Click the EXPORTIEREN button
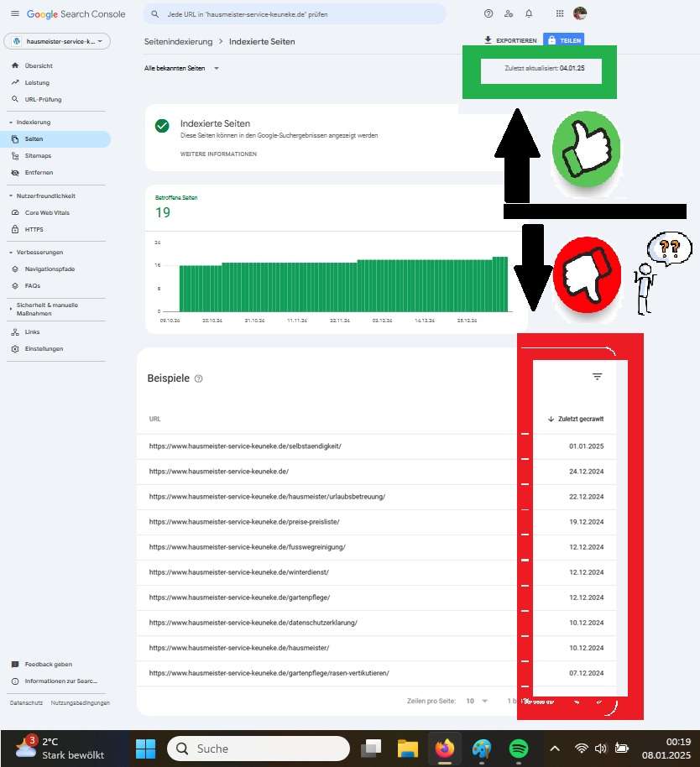 click(510, 40)
